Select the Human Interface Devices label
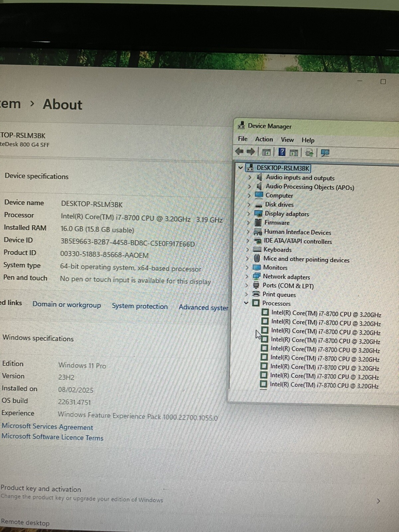Screen dimensions: 399x532 point(298,232)
